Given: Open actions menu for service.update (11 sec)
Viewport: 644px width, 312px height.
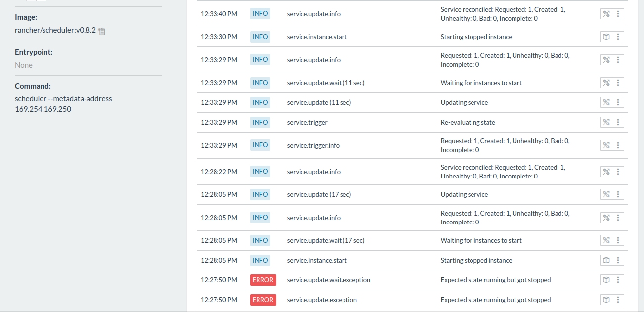Looking at the screenshot, I should click(618, 102).
